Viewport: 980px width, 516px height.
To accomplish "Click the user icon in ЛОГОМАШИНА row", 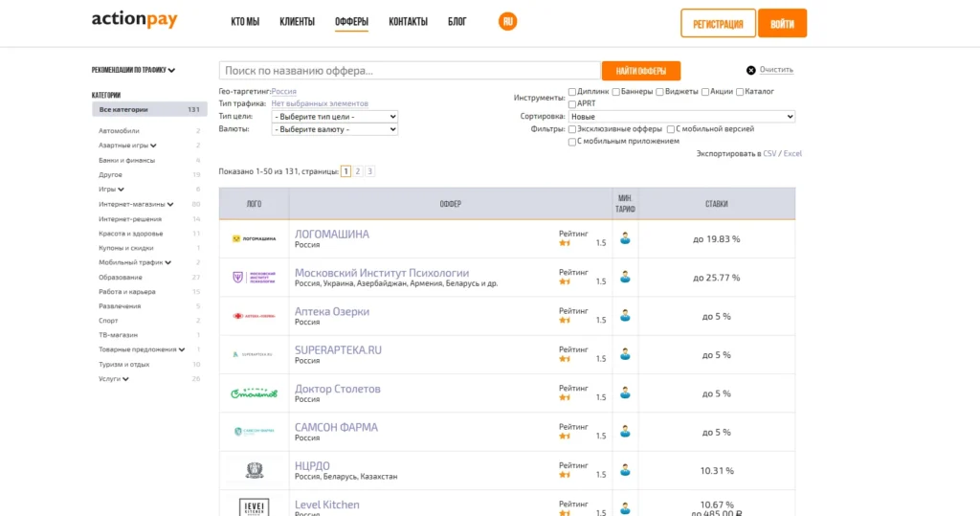I will (x=625, y=238).
